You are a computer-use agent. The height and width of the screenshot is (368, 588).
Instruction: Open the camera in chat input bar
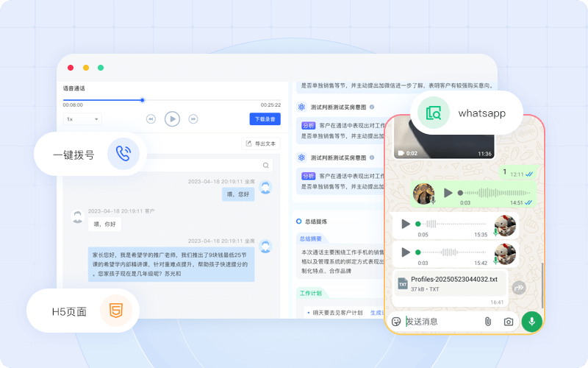tap(508, 322)
